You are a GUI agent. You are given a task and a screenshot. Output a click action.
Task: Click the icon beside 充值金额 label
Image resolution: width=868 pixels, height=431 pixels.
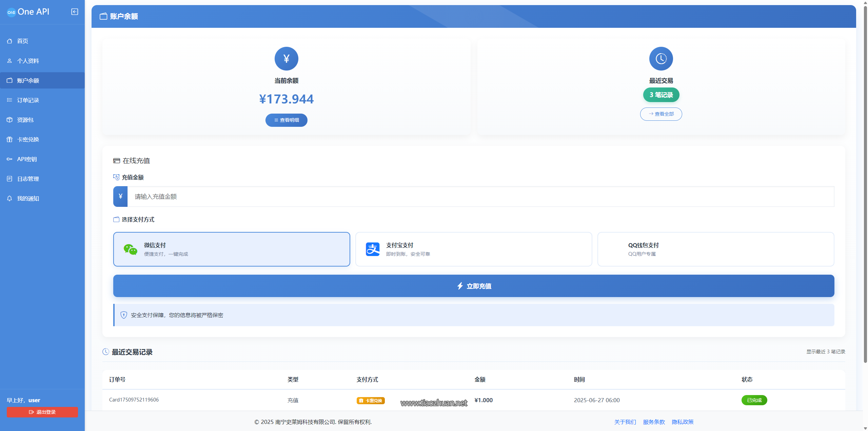point(116,177)
